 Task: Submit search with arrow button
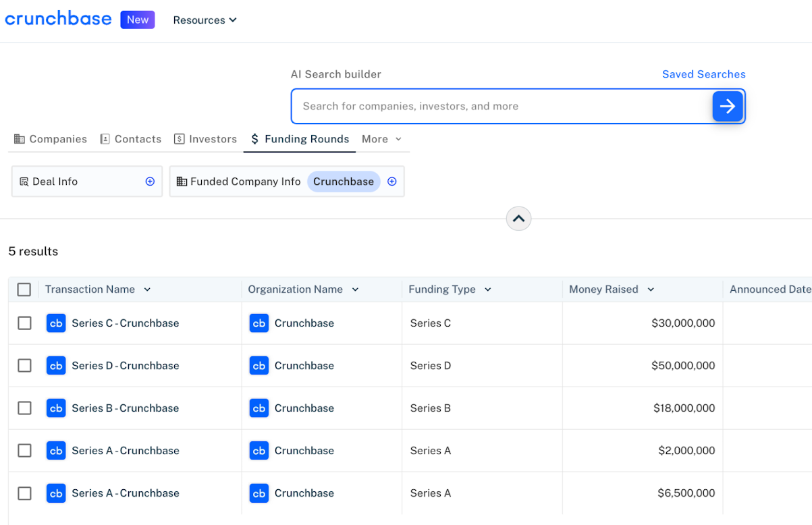click(x=728, y=106)
